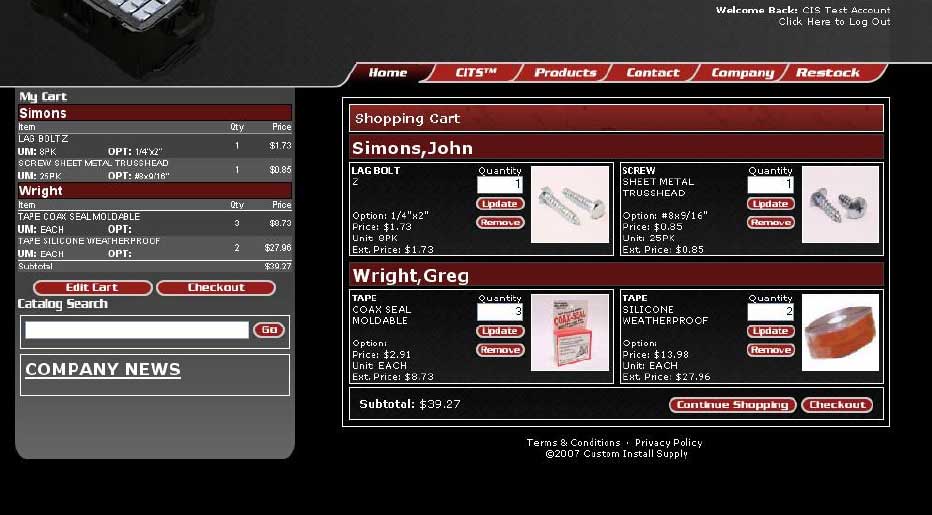This screenshot has height=515, width=932.
Task: Update the Lag Bolt quantity
Action: tap(500, 204)
